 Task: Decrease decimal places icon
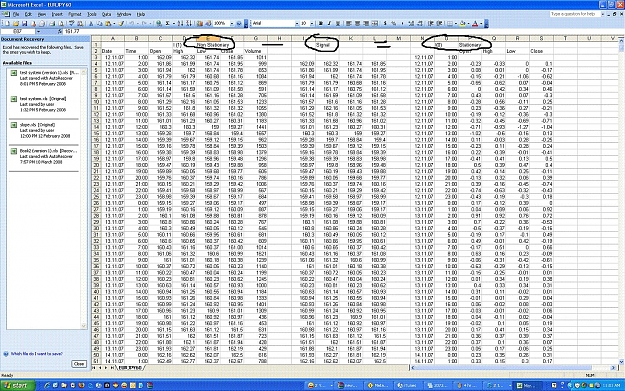click(x=420, y=24)
